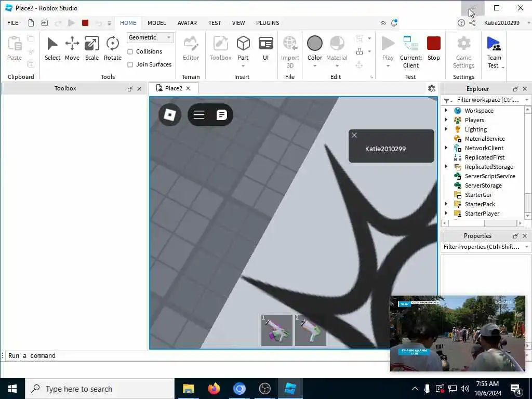532x399 pixels.
Task: Toggle Current: Client view
Action: pyautogui.click(x=411, y=52)
